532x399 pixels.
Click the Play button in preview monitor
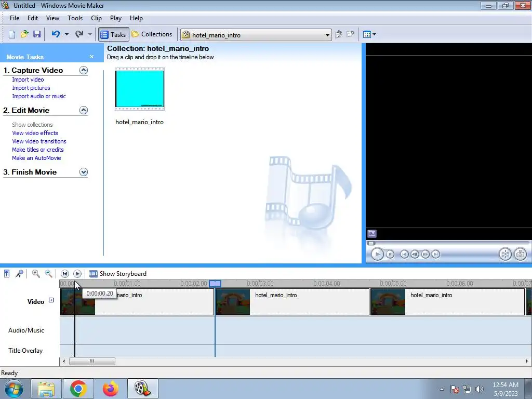(377, 254)
